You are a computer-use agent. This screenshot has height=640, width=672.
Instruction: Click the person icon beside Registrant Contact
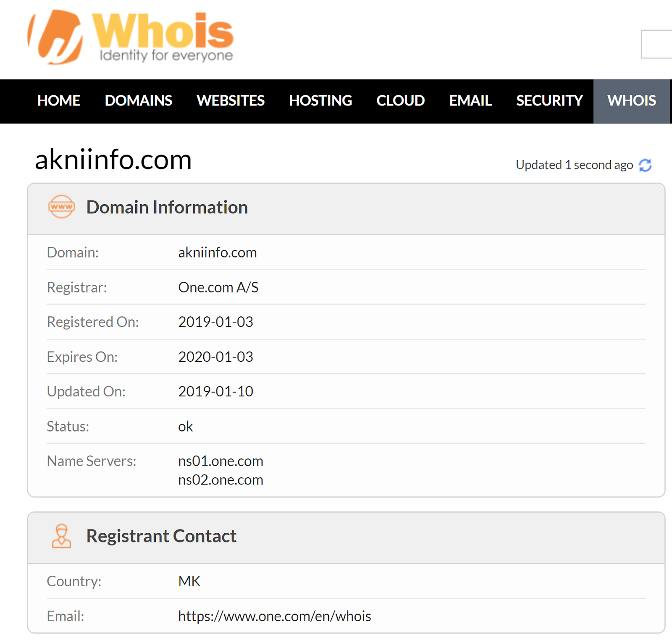[61, 536]
